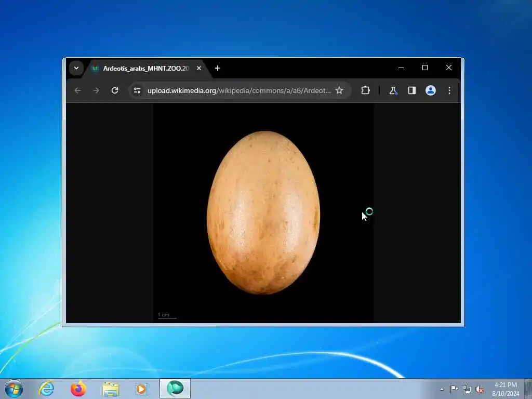
Task: Click the egg image to zoom
Action: [x=263, y=212]
